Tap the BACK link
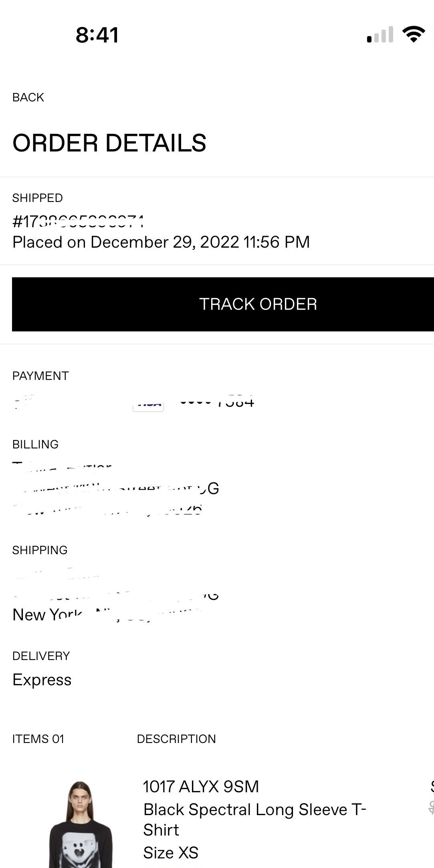434x868 pixels. [x=28, y=97]
